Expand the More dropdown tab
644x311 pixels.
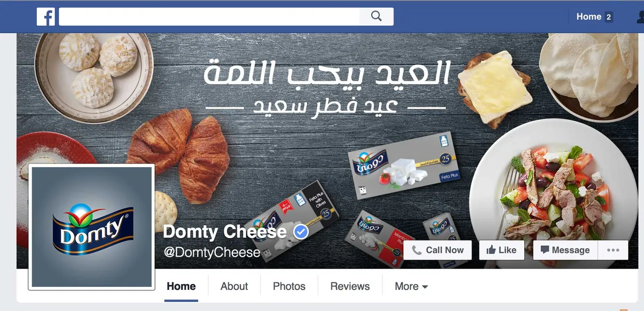point(411,286)
